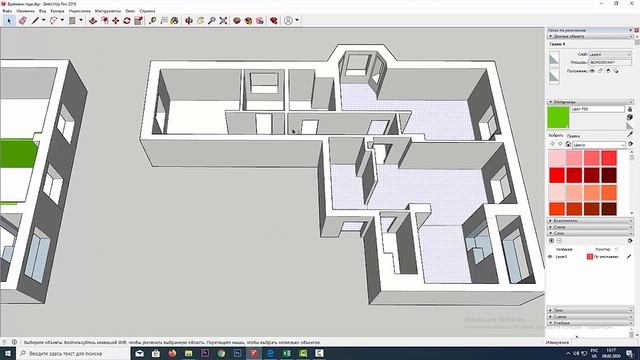
Task: Choose the Text label tool
Action: point(164,20)
